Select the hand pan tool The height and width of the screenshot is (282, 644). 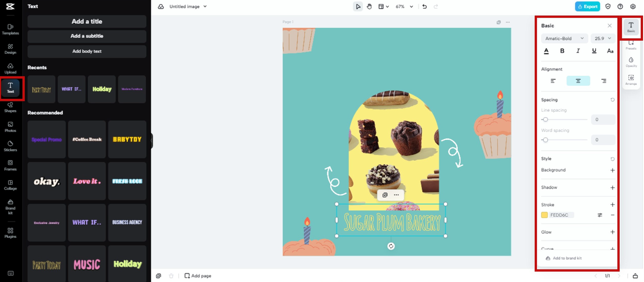click(x=369, y=7)
